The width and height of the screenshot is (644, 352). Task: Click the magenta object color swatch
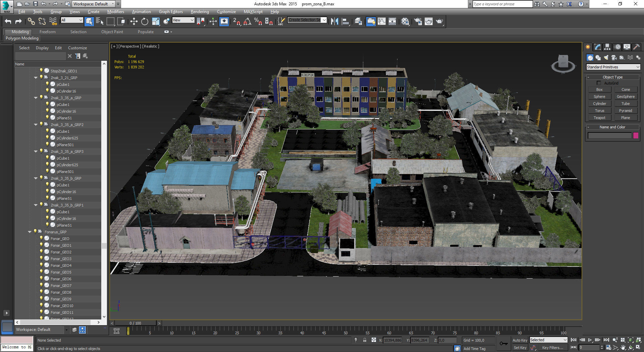coord(636,135)
